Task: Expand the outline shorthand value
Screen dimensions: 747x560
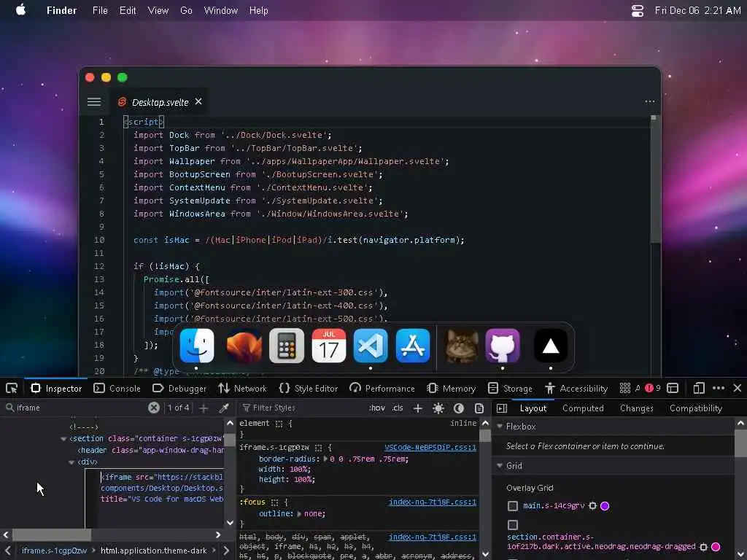Action: pos(299,514)
